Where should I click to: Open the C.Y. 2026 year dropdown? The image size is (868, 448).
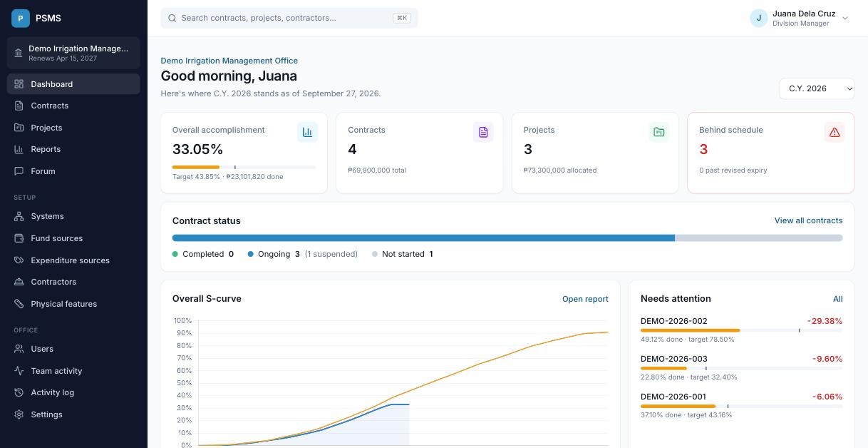pos(817,88)
